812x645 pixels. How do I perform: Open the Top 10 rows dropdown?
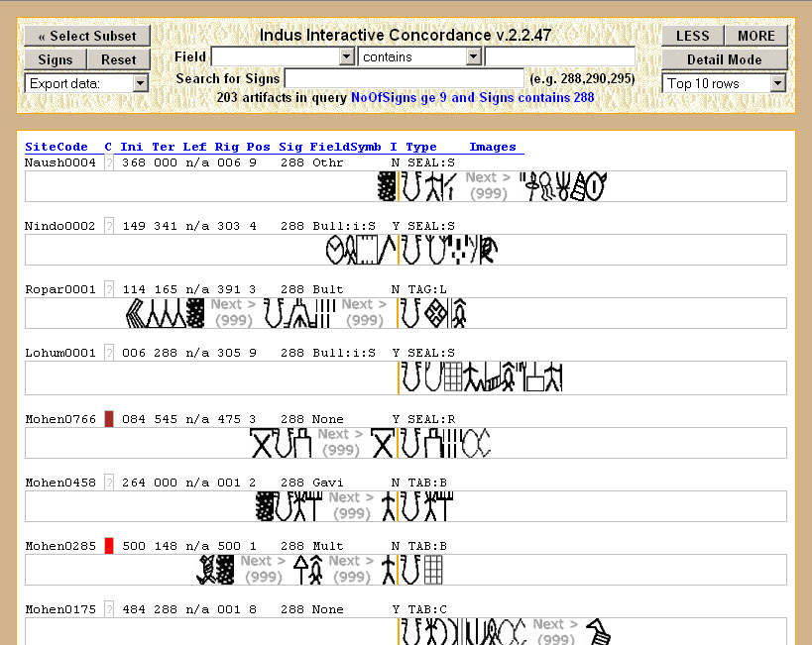click(x=724, y=83)
